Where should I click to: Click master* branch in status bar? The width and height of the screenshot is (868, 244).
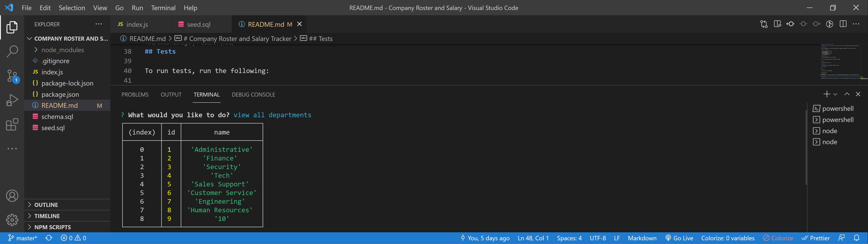tap(23, 238)
